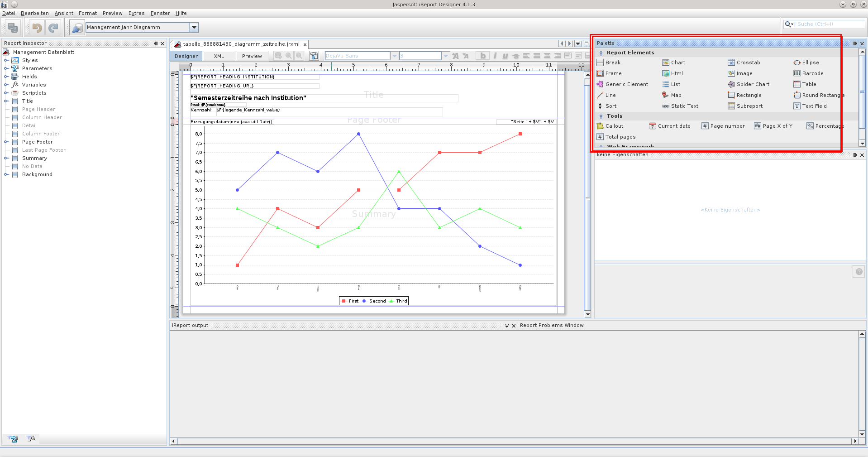868x457 pixels.
Task: Open the Management Jahr Diagramm datasource dropdown
Action: pyautogui.click(x=194, y=27)
